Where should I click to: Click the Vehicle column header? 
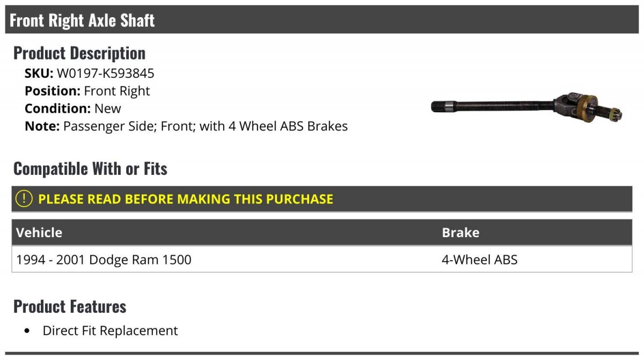tap(39, 232)
